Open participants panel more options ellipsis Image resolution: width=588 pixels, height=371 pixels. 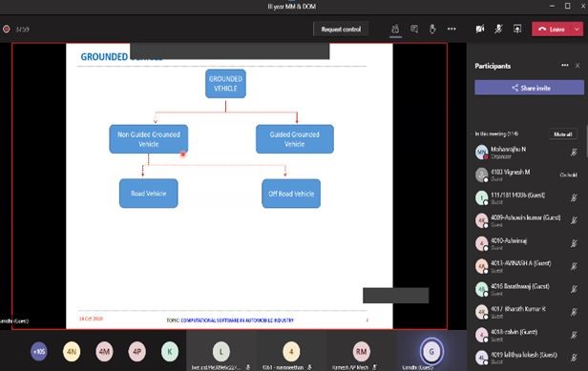565,65
